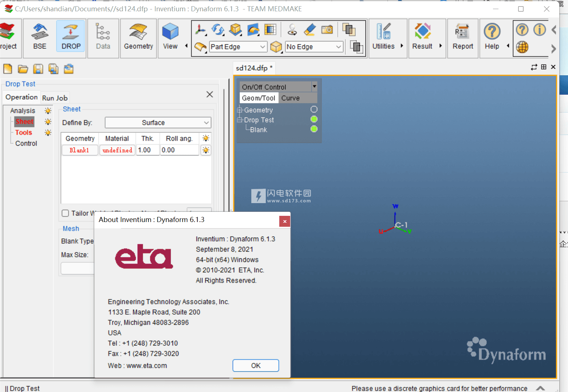Screen dimensions: 568x392
Task: Click OK in the About dialog
Action: click(256, 365)
